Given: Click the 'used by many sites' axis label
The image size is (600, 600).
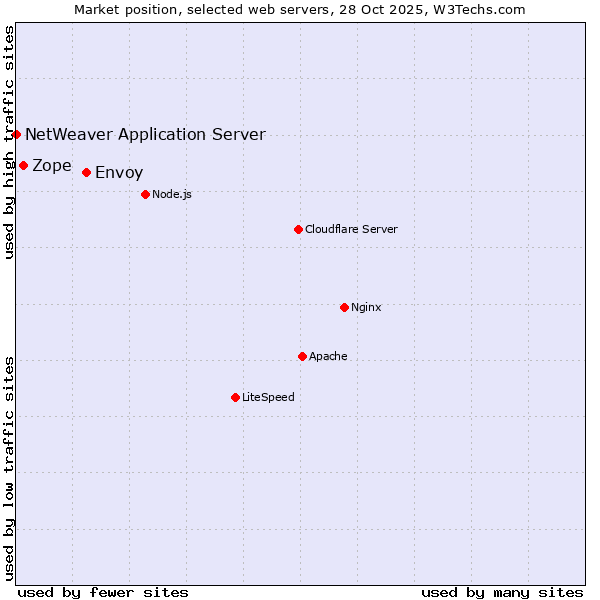Looking at the screenshot, I should pyautogui.click(x=502, y=592).
